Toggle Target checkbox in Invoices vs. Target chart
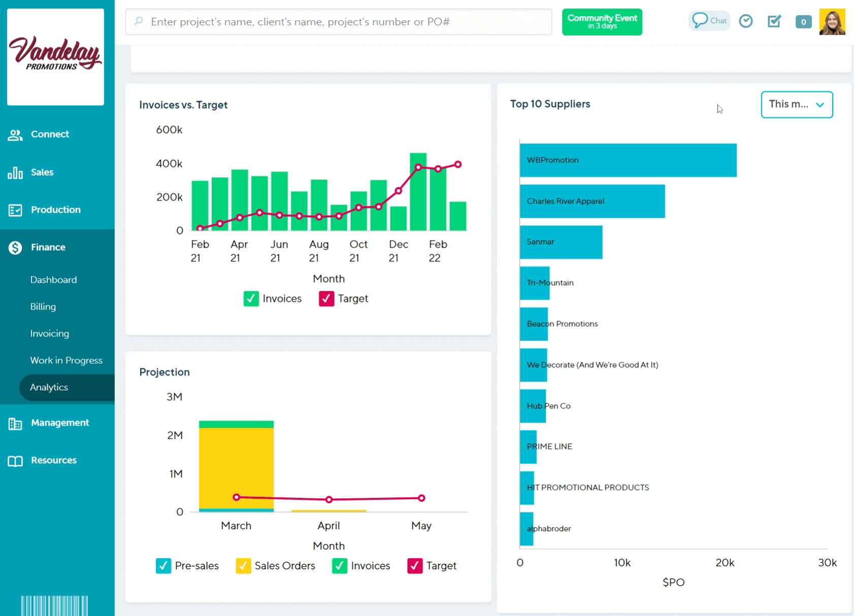This screenshot has height=616, width=854. point(326,299)
